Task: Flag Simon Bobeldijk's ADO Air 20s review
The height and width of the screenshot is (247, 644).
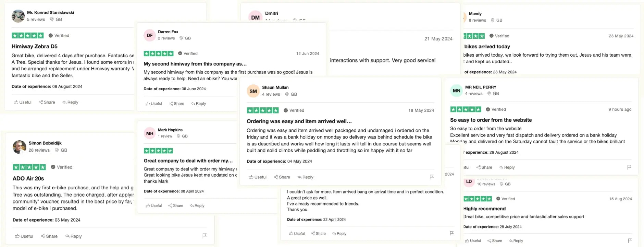Action: tap(205, 236)
